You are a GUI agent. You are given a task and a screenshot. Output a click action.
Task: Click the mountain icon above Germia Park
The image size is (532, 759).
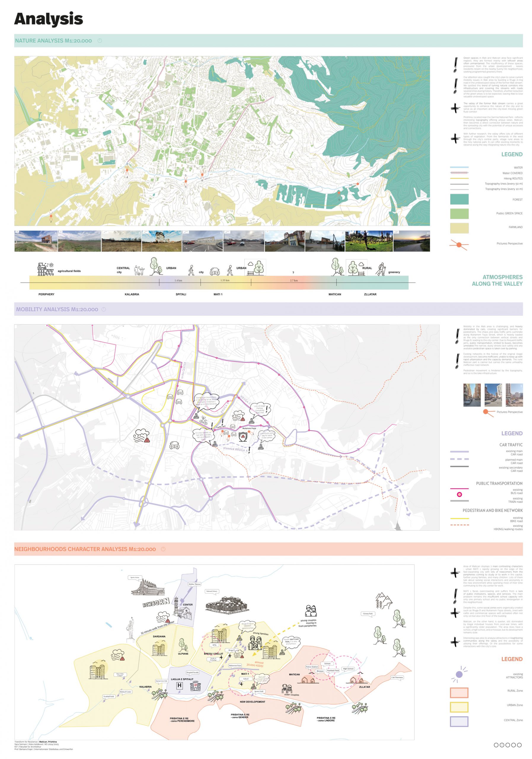[383, 600]
